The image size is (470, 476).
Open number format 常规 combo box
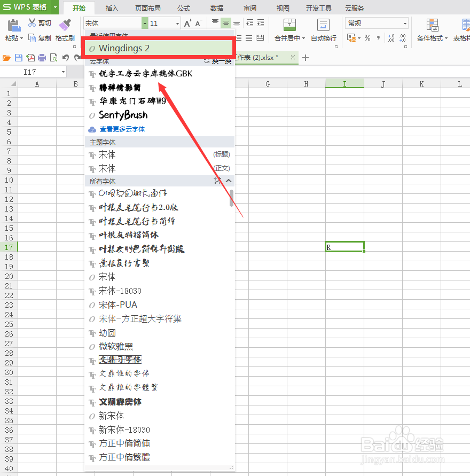[377, 24]
